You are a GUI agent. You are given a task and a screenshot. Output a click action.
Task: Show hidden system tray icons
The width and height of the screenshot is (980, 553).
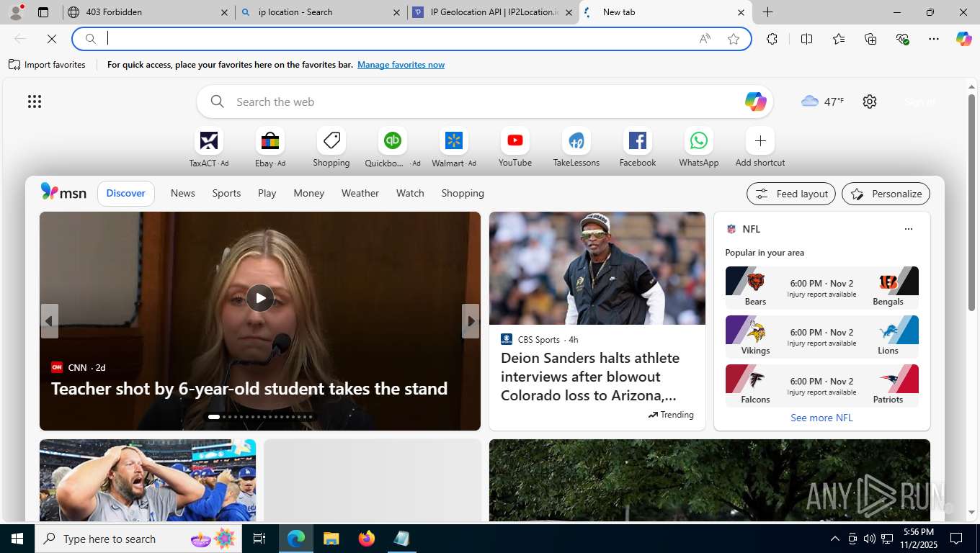835,539
